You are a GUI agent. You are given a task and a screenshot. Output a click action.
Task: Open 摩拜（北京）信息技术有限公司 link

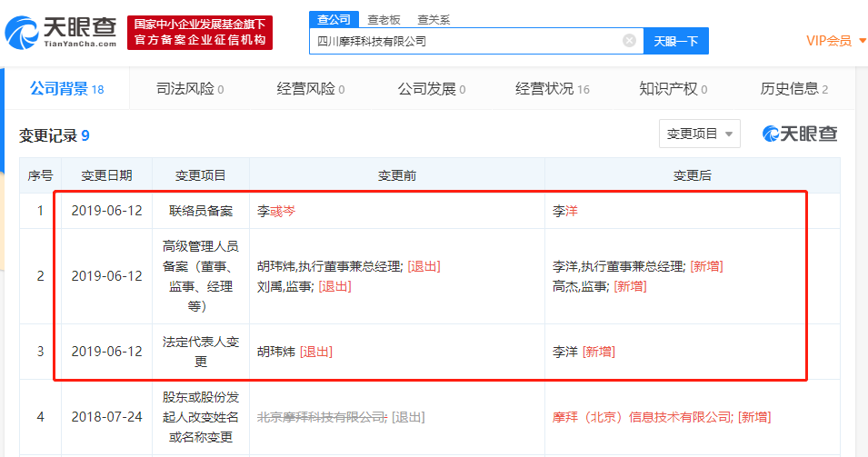(643, 417)
